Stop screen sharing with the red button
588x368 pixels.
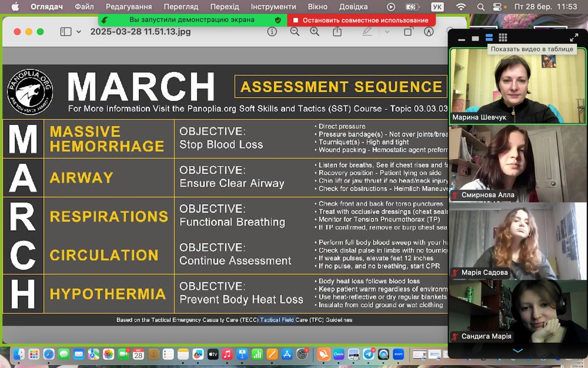point(361,20)
